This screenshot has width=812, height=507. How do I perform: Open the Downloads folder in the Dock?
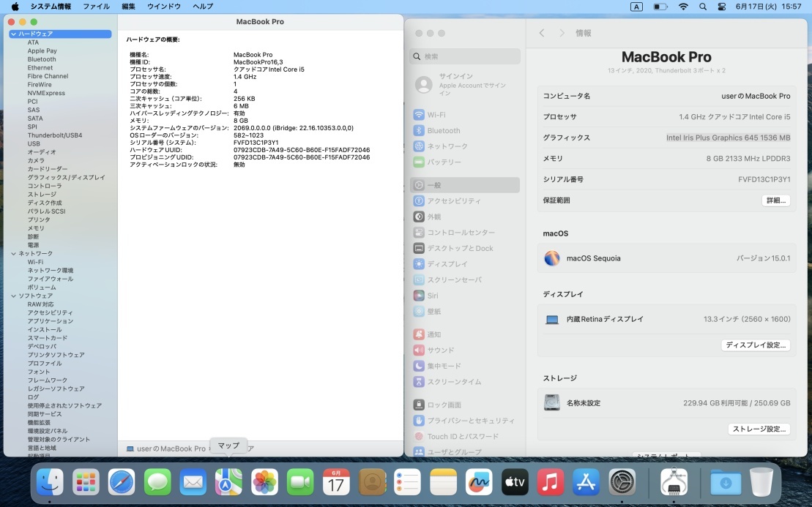click(726, 482)
